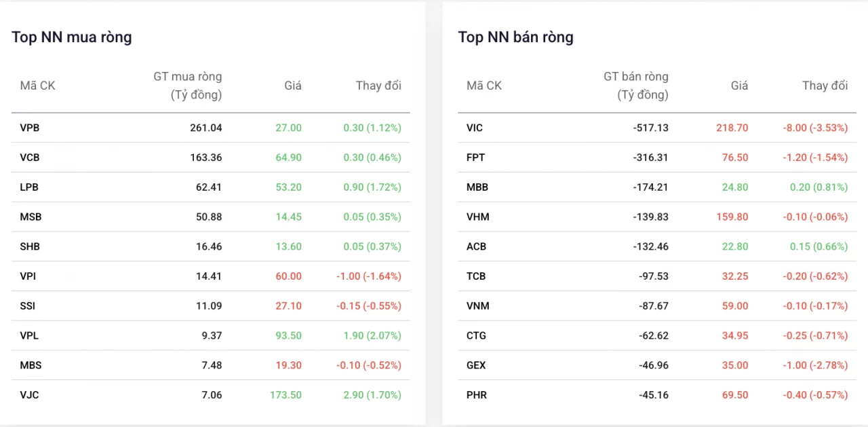Select the 62.41 net buy value

(x=209, y=187)
